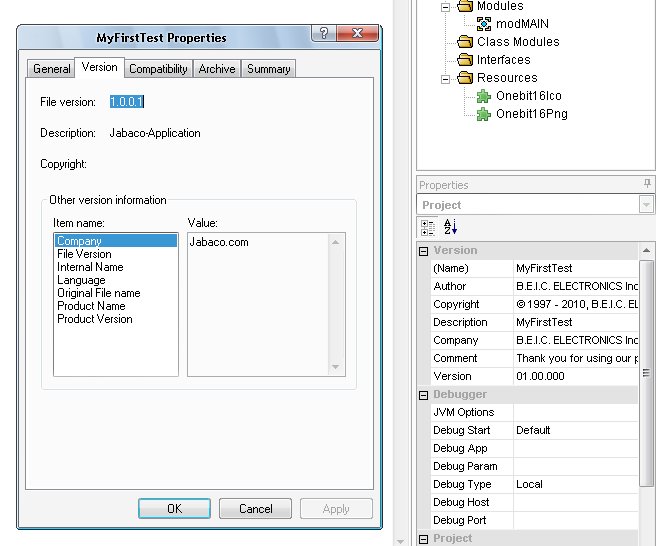The height and width of the screenshot is (546, 656).
Task: Select the Onebit16Png resource icon
Action: pyautogui.click(x=484, y=114)
